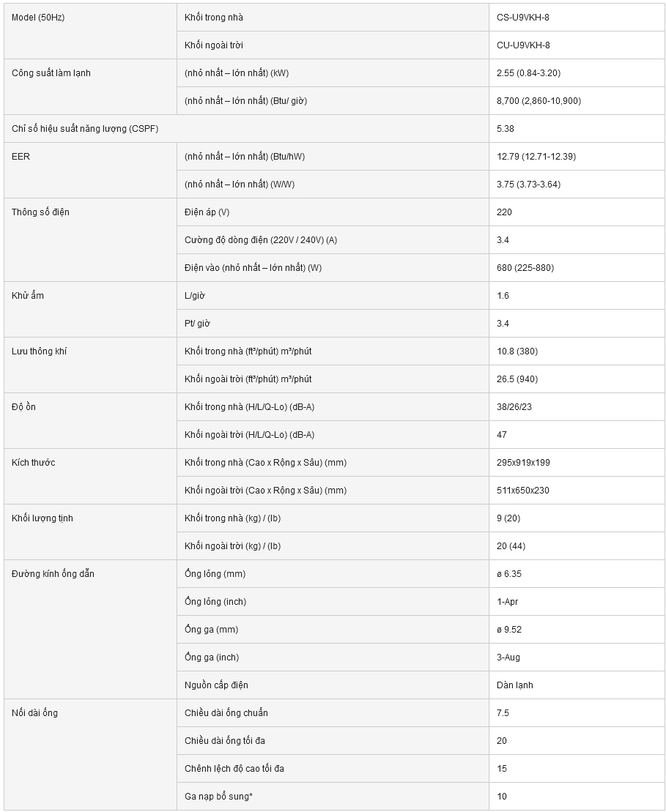Select the "Ống ga (mm)" label
Image resolution: width=666 pixels, height=812 pixels.
pos(211,630)
